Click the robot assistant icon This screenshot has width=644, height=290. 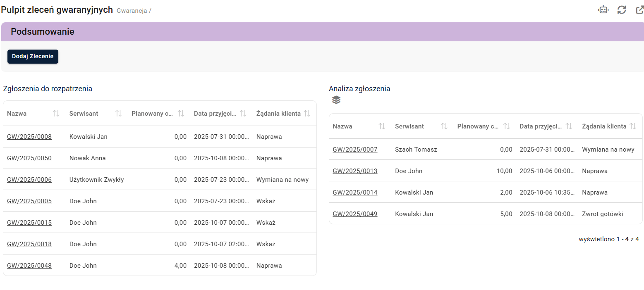603,10
